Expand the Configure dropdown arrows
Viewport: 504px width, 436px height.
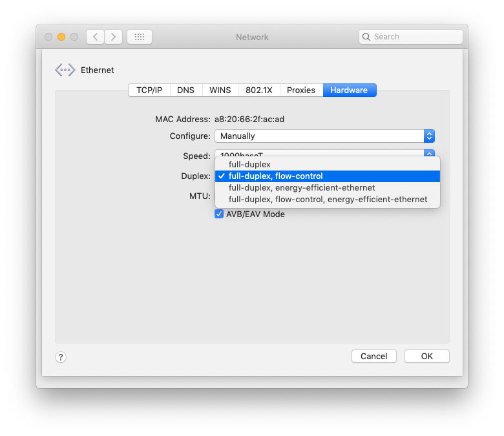pos(429,136)
